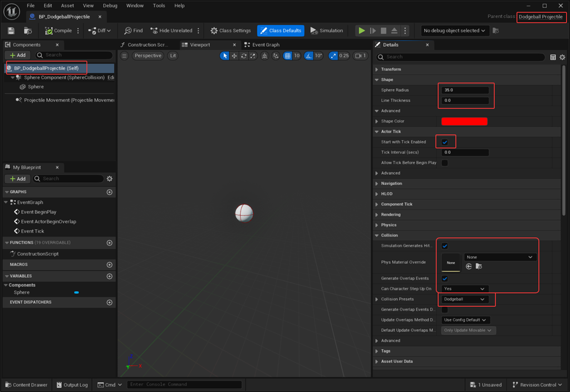Open the Can Character Step Up On dropdown
570x392 pixels.
(465, 288)
